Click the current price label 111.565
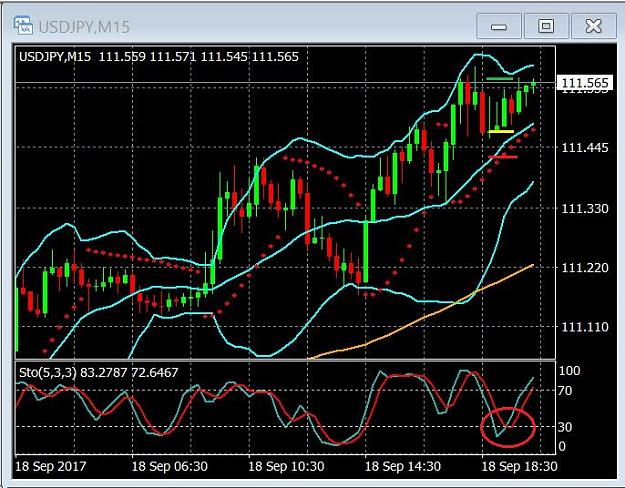625x488 pixels. click(x=585, y=83)
